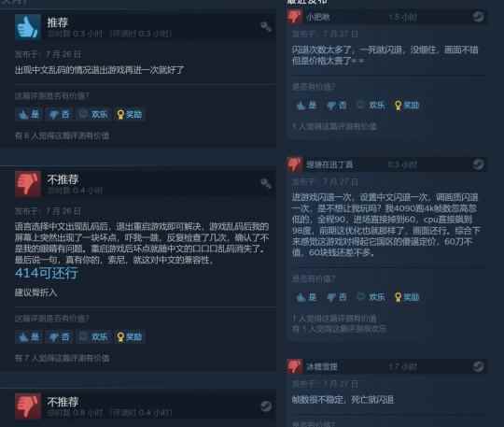Viewport: 504px width, 427px height.
Task: Open 小肥啾 user profile name
Action: tap(317, 17)
